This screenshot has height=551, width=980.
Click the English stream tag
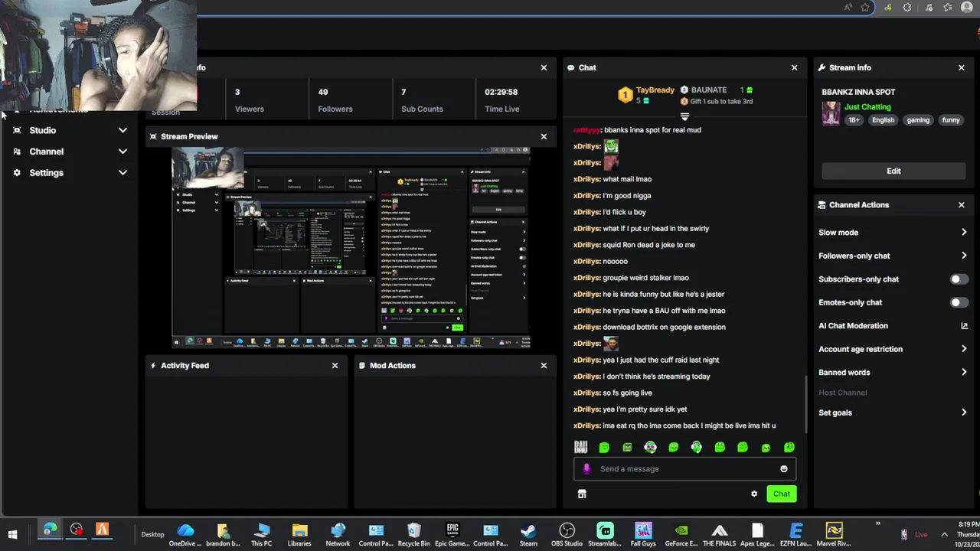883,120
